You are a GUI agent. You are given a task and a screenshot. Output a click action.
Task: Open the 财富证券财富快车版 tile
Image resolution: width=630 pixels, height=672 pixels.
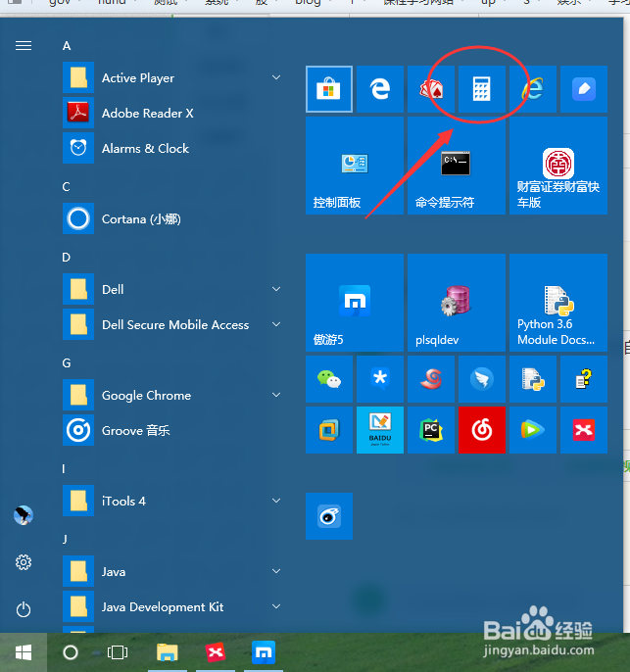coord(558,166)
